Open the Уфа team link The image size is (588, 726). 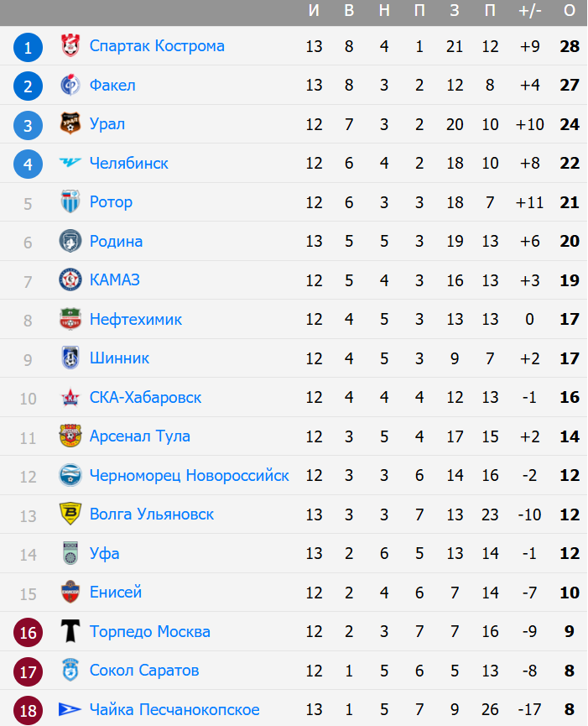[104, 553]
